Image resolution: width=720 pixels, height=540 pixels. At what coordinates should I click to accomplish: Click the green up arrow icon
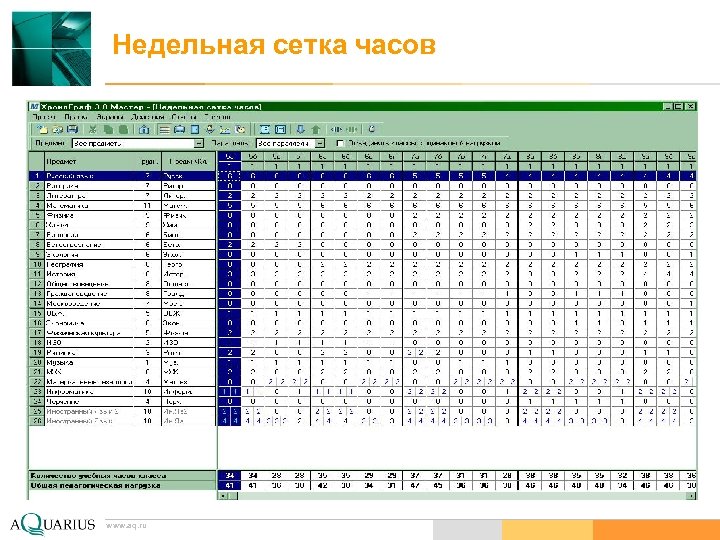[316, 129]
